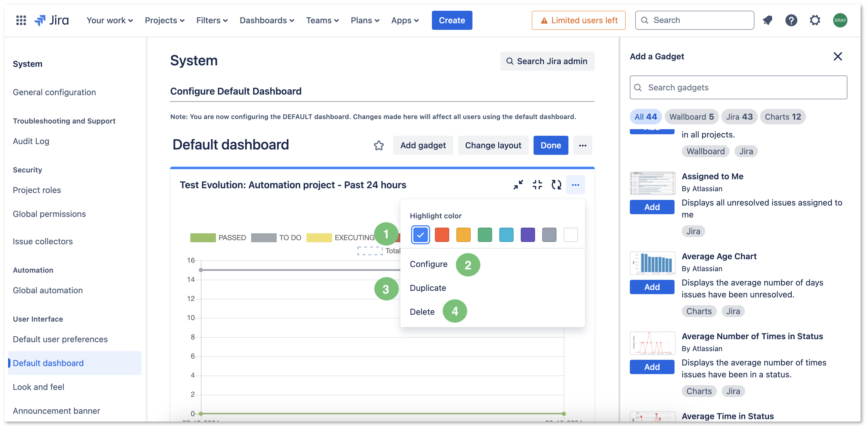Maximize the Test Evolution gadget
Screen dimensions: 868x429
537,185
